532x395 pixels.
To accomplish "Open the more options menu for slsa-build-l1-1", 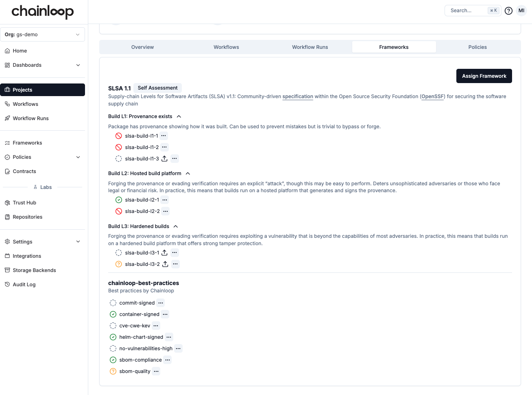I will coord(164,136).
